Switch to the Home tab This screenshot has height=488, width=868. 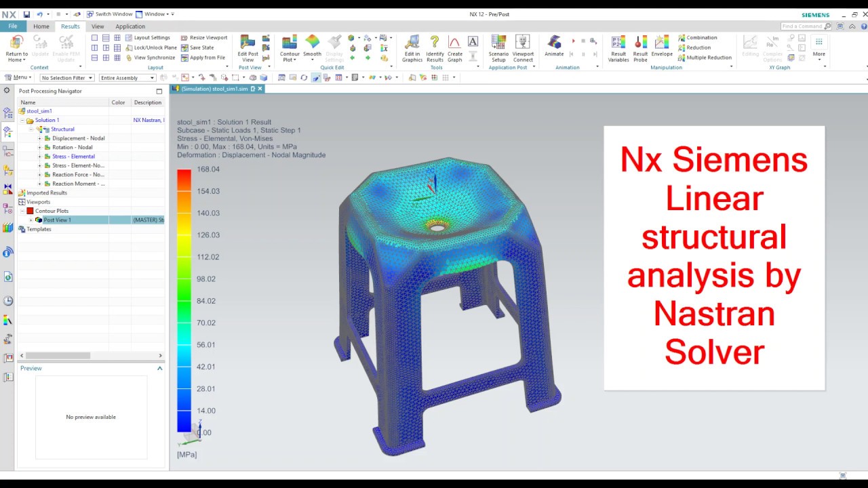(x=41, y=26)
